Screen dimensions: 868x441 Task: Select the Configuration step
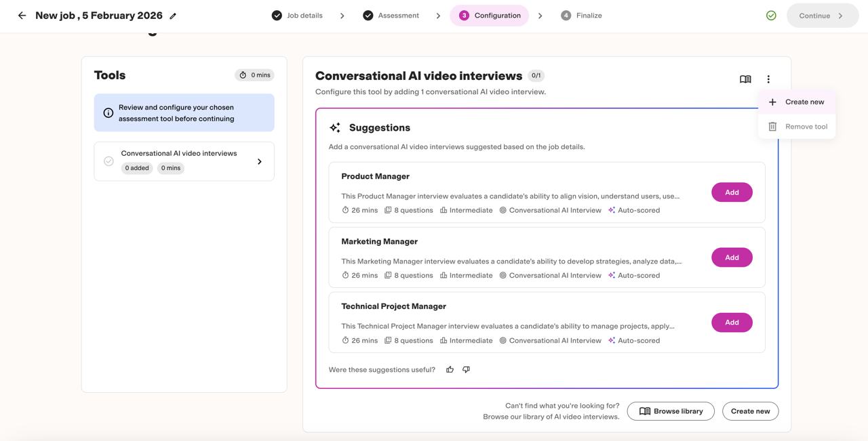point(490,16)
